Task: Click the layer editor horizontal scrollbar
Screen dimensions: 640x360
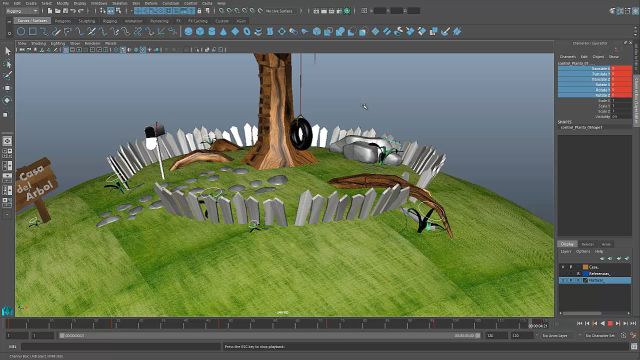Action: tap(582, 313)
